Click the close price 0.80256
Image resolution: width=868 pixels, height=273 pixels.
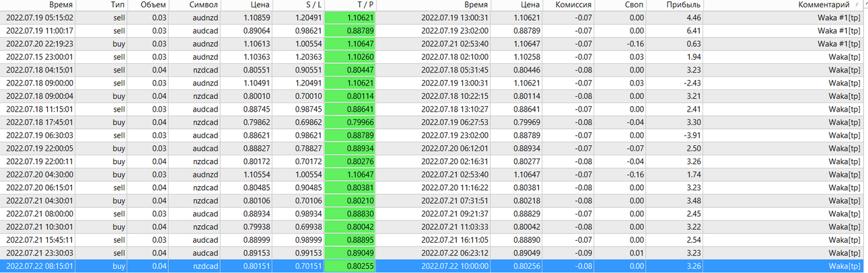pyautogui.click(x=526, y=266)
